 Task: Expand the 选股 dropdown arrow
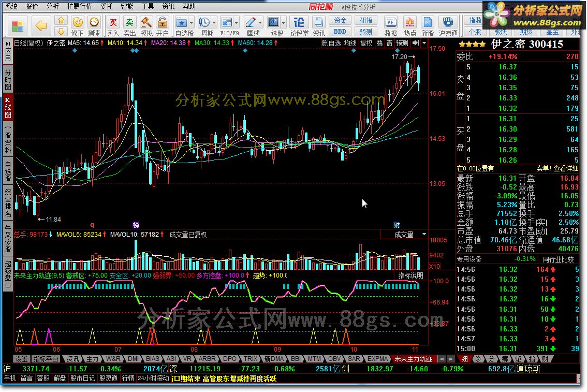pyautogui.click(x=283, y=23)
